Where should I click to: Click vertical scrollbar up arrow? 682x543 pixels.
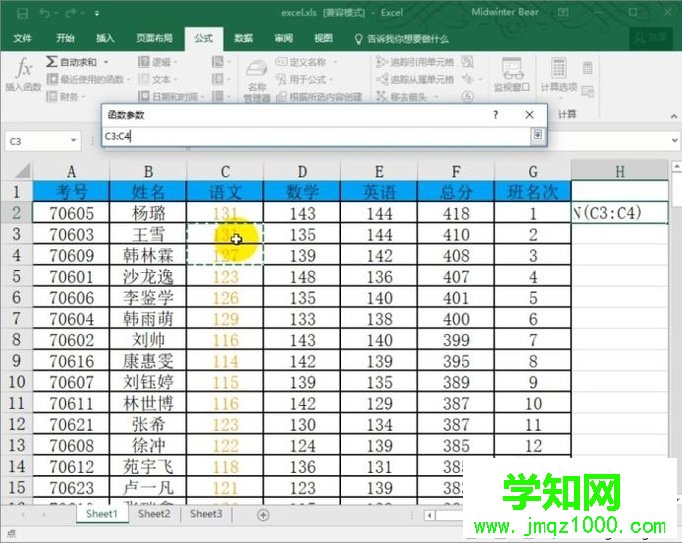[677, 166]
